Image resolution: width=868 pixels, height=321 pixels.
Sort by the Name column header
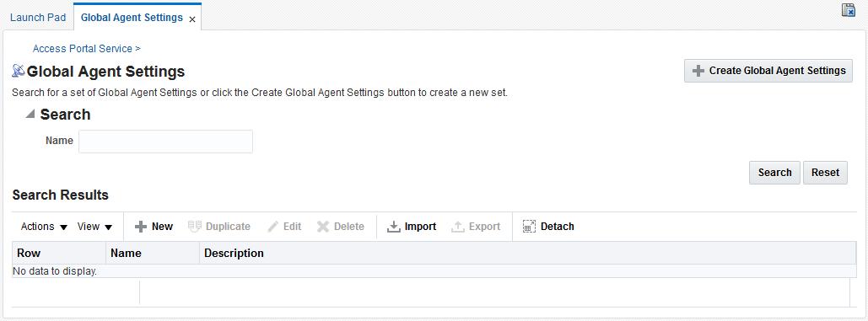(x=153, y=253)
